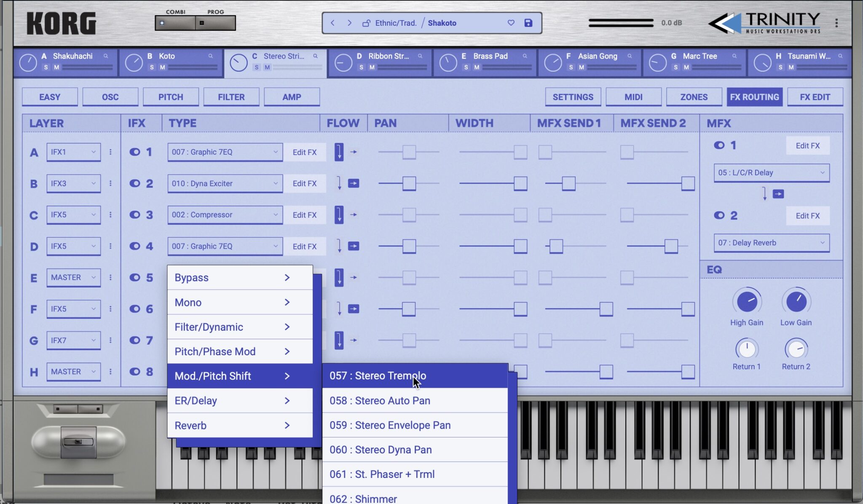Click Edit FX for IFX 1
863x504 pixels.
pos(304,152)
